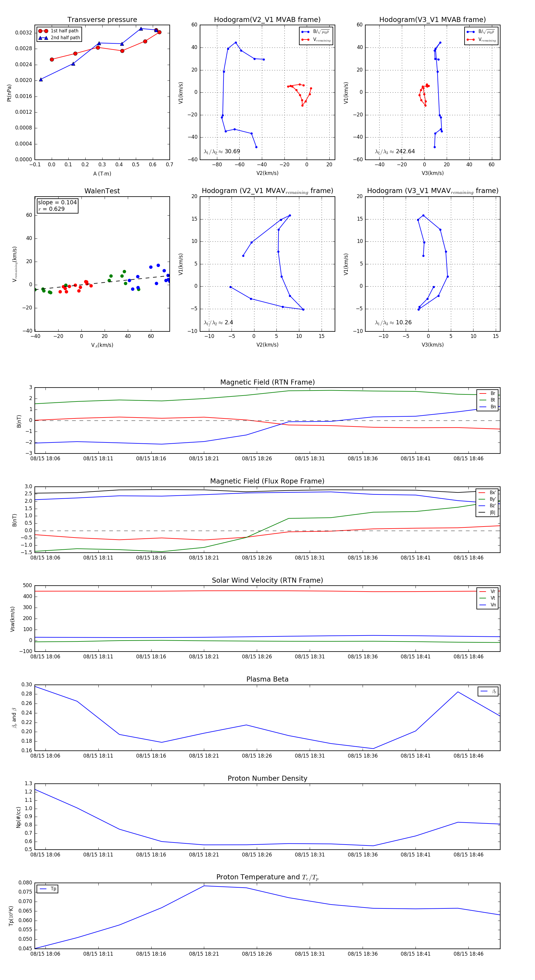Image resolution: width=535 pixels, height=980 pixels.
Task: Click the "r = 0.629" annotation
Action: (x=51, y=209)
